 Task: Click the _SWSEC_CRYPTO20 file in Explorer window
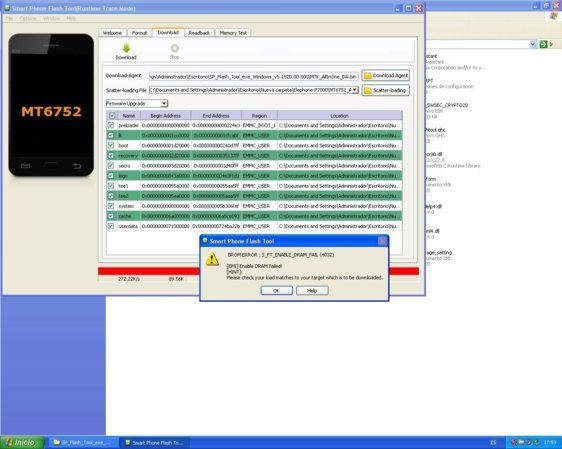tap(447, 105)
